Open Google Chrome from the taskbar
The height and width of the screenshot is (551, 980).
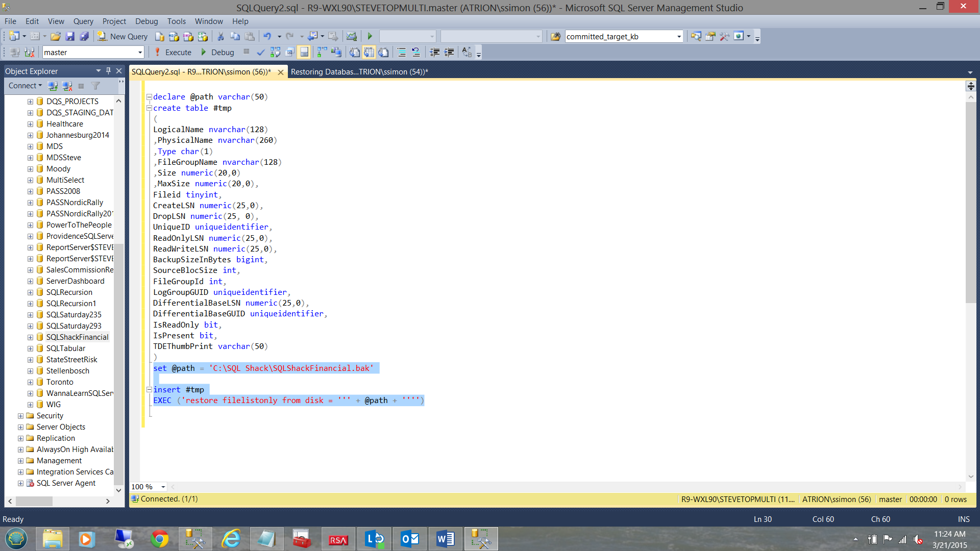160,539
